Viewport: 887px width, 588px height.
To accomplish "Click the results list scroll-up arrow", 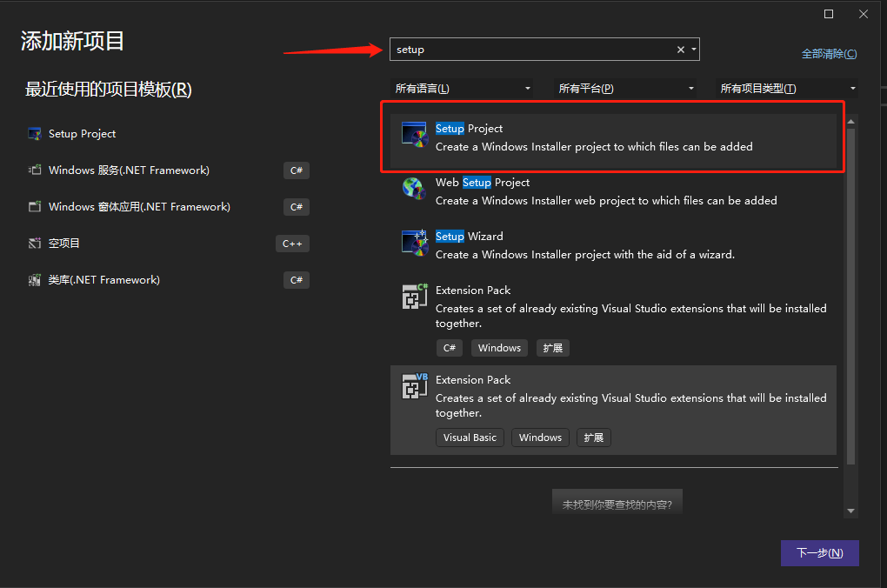I will 850,122.
